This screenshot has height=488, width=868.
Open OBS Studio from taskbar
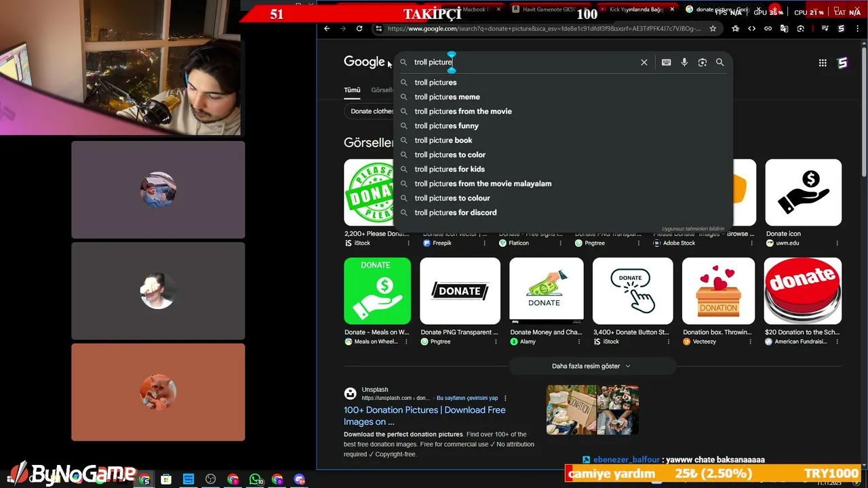211,479
